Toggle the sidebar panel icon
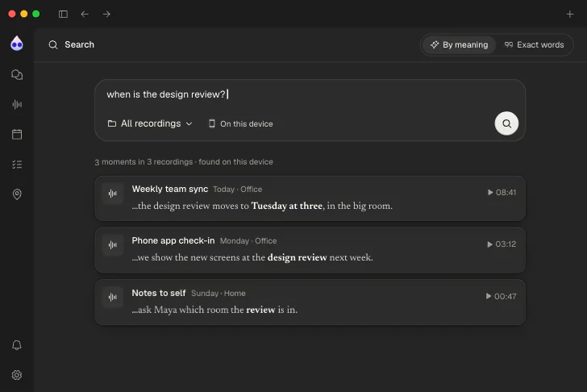This screenshot has height=392, width=587. click(x=63, y=15)
